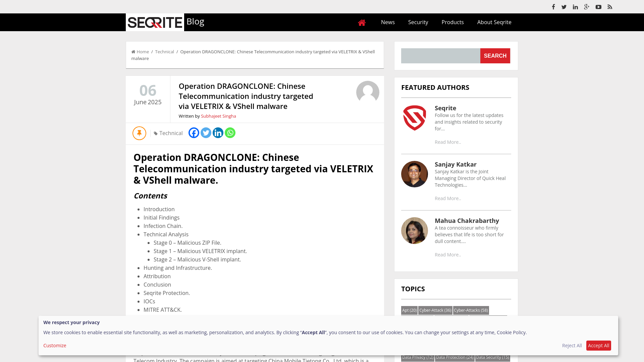
Task: Click the article title in post header
Action: pyautogui.click(x=246, y=96)
